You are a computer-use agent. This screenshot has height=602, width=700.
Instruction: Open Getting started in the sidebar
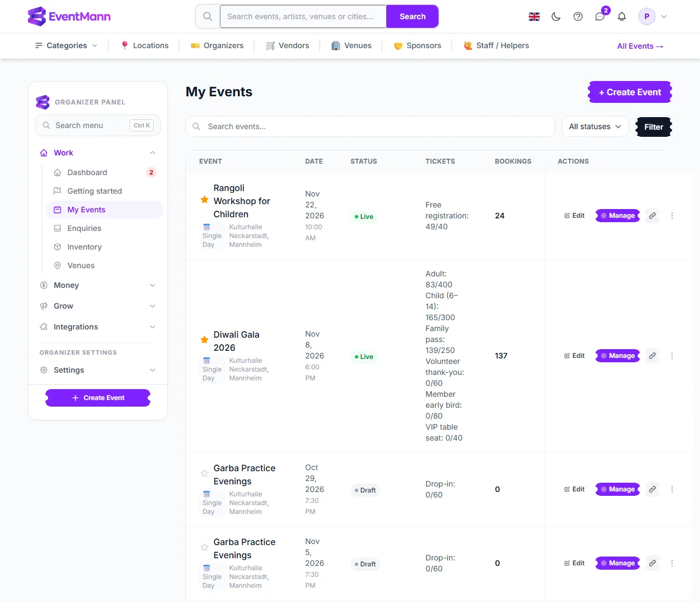[105, 191]
